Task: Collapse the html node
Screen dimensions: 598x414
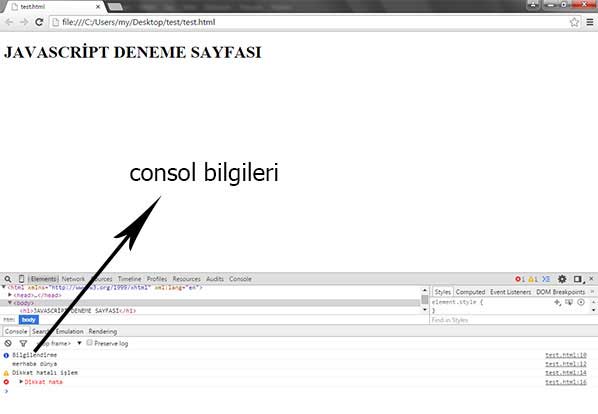Action: click(4, 287)
